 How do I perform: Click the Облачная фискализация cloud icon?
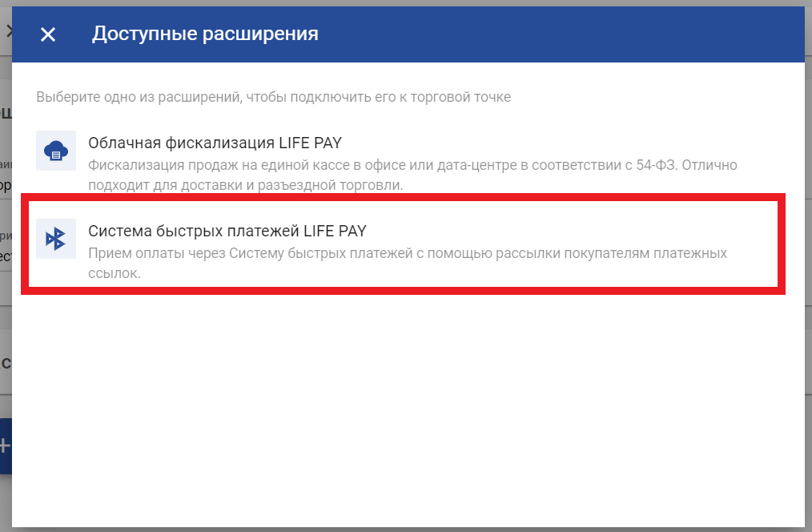point(56,151)
